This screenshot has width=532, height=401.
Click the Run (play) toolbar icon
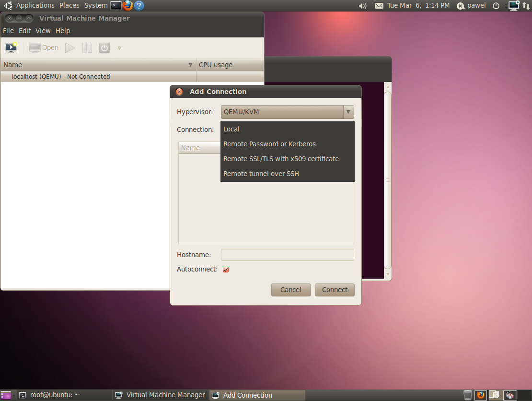click(x=70, y=48)
